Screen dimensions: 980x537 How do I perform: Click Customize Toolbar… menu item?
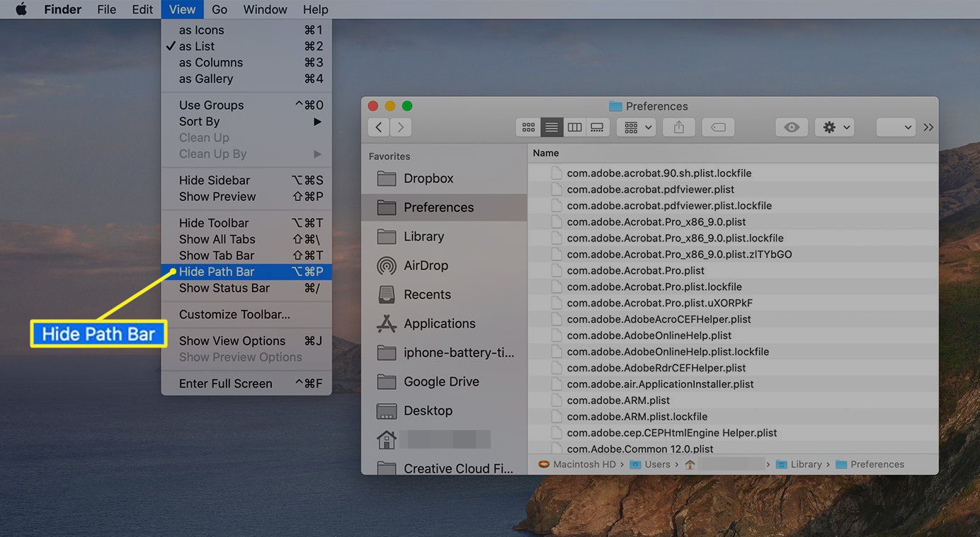click(x=234, y=314)
